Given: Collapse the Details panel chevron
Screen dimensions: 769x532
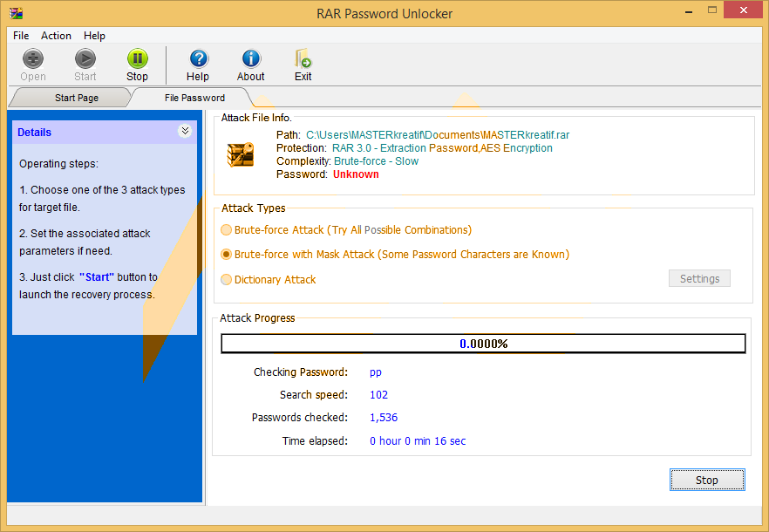Looking at the screenshot, I should click(185, 131).
